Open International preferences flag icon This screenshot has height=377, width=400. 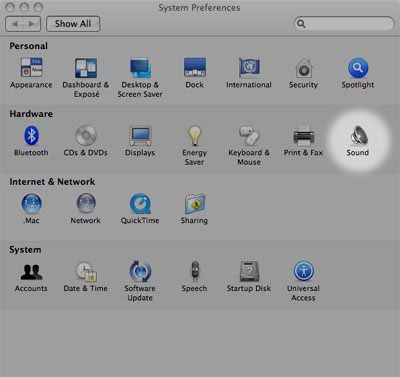[249, 68]
